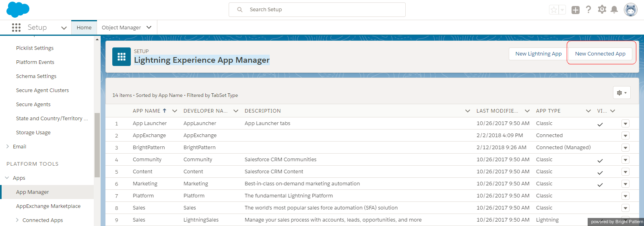This screenshot has width=644, height=226.
Task: Click the New Connected App button
Action: point(600,54)
